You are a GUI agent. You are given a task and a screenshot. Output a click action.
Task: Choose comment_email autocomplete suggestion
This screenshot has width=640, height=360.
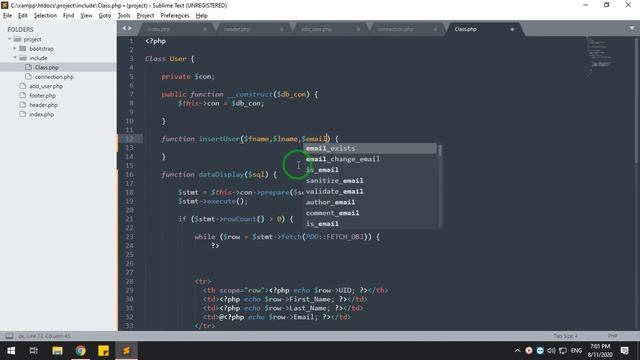pyautogui.click(x=370, y=213)
